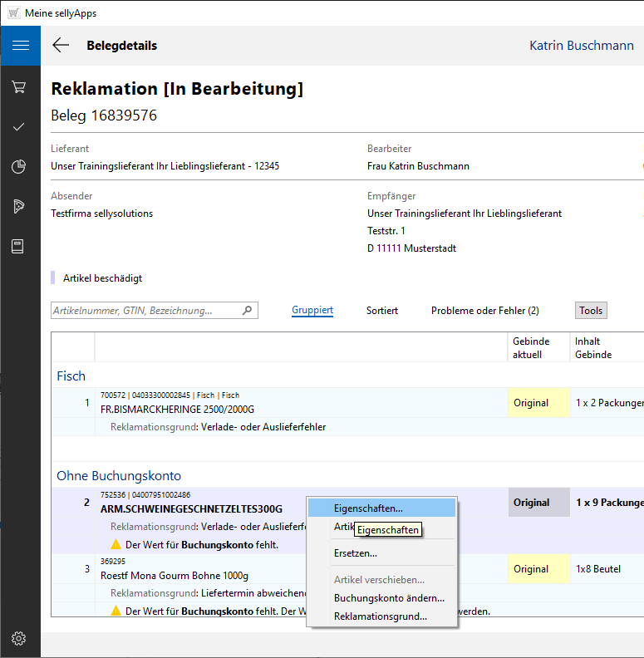Click the magnifier icon in article search
The width and height of the screenshot is (644, 658).
[x=247, y=311]
